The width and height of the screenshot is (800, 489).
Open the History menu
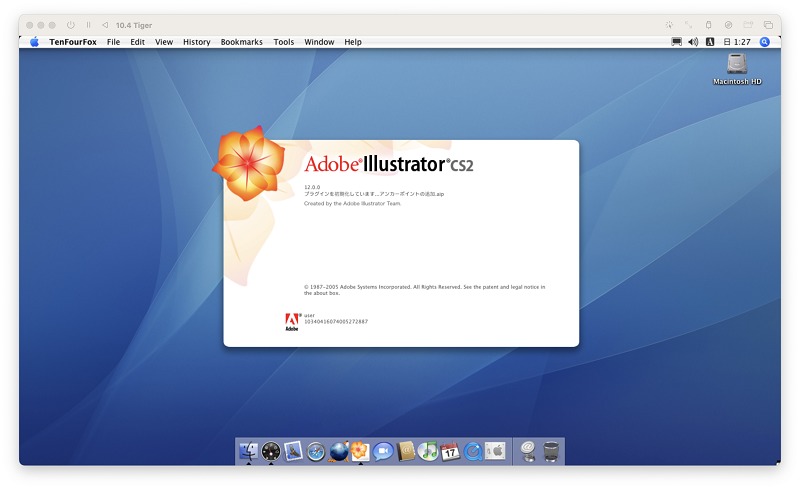196,42
